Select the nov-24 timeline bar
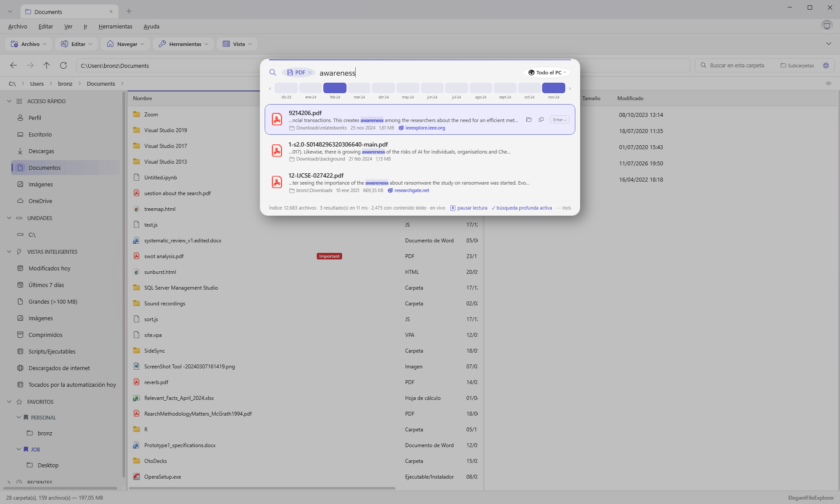The height and width of the screenshot is (504, 840). [x=553, y=88]
